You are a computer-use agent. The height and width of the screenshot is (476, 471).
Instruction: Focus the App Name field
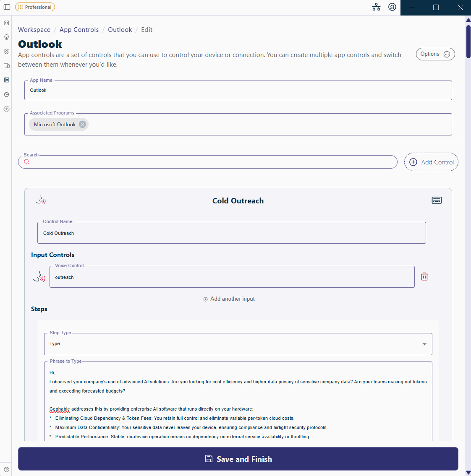click(x=238, y=90)
